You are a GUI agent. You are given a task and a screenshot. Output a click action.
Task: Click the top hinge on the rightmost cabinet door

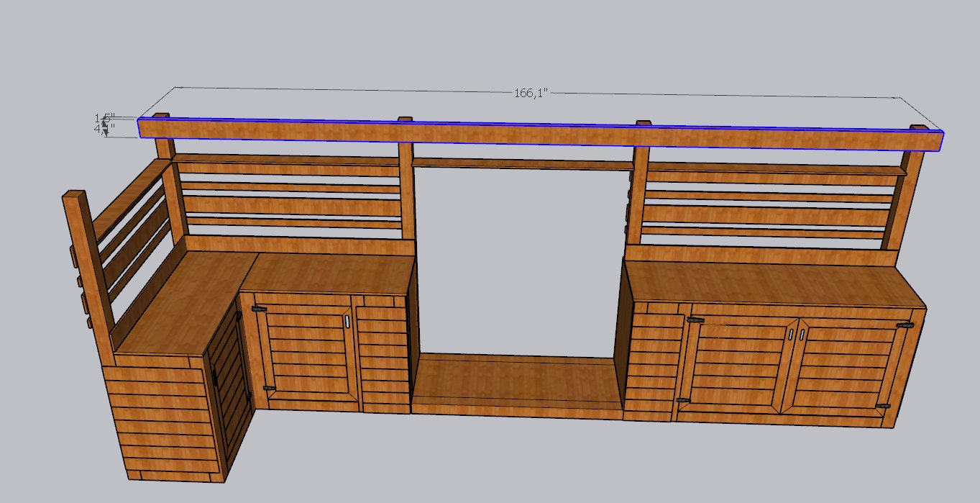tap(904, 324)
